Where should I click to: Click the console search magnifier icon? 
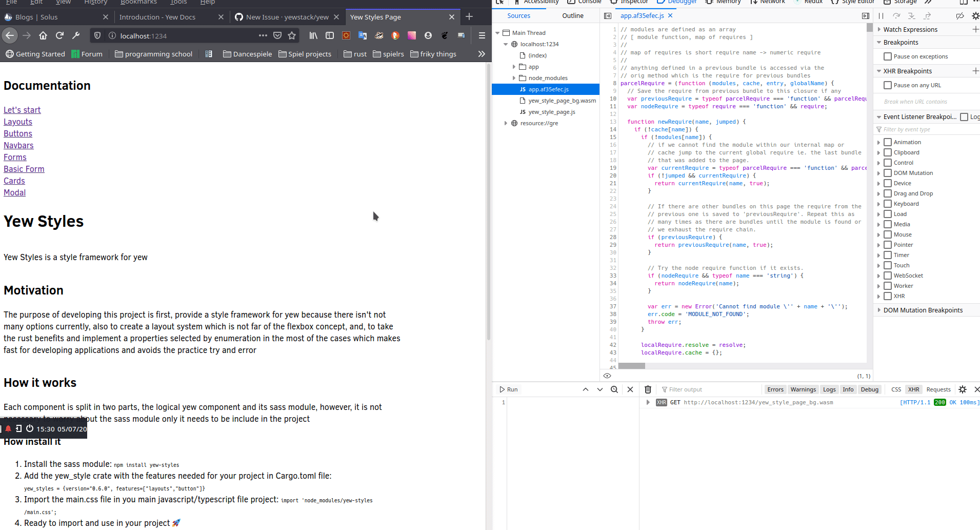(614, 389)
